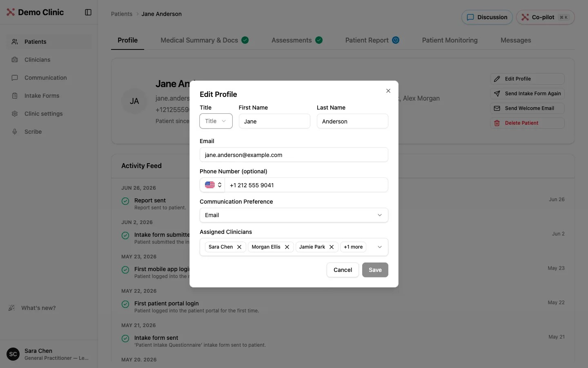Close the Edit Profile dialog

coord(388,91)
